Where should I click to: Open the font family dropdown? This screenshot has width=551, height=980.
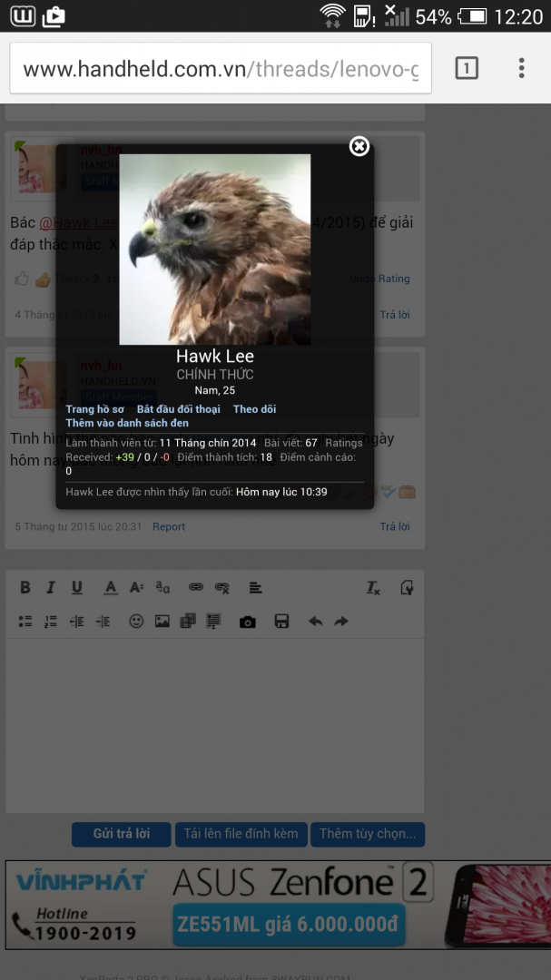[162, 587]
